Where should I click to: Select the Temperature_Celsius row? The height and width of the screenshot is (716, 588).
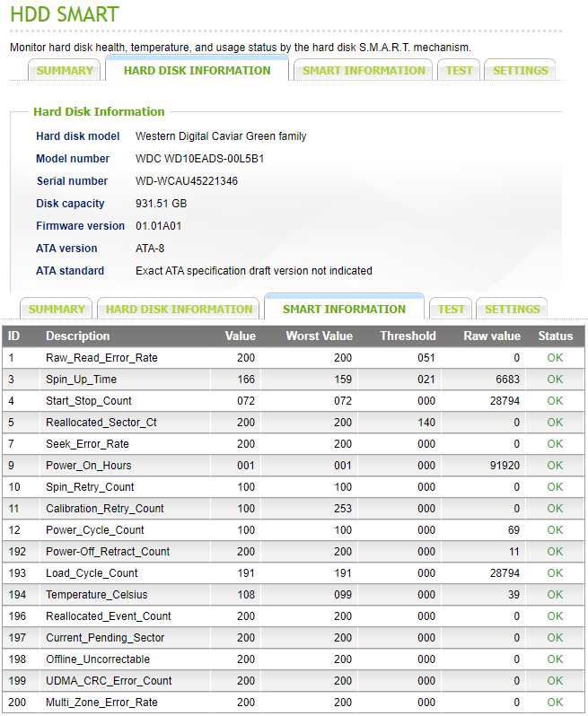point(294,595)
